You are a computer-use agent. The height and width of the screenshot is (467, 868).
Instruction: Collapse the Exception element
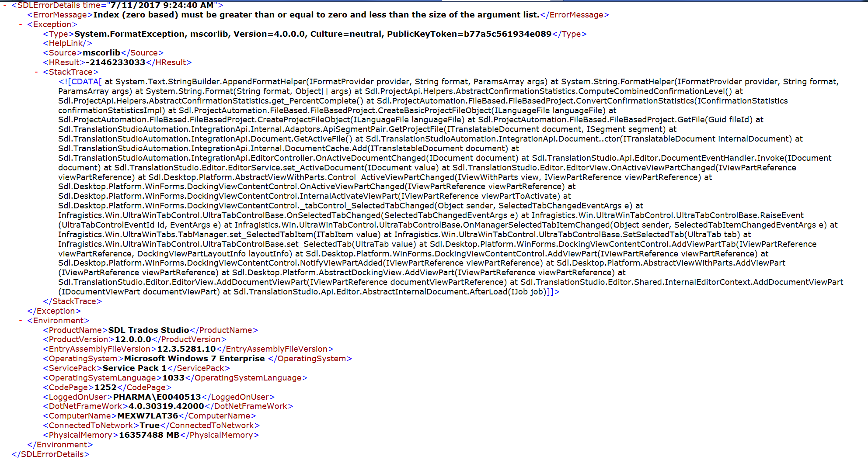pyautogui.click(x=21, y=24)
